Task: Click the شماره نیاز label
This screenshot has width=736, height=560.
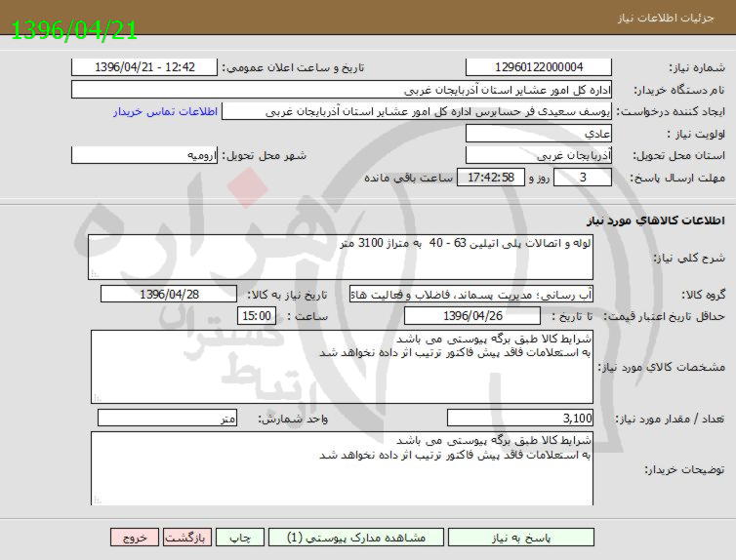Action: click(x=697, y=67)
